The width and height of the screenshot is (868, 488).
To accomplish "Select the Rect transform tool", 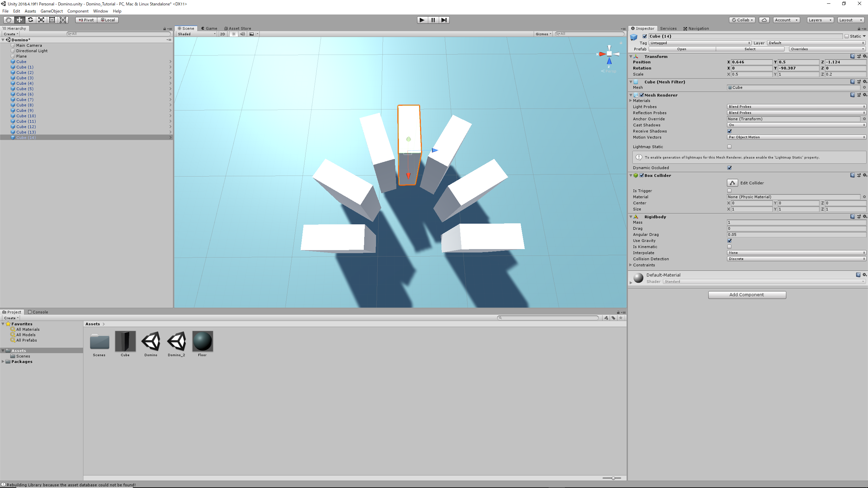I will pyautogui.click(x=52, y=20).
